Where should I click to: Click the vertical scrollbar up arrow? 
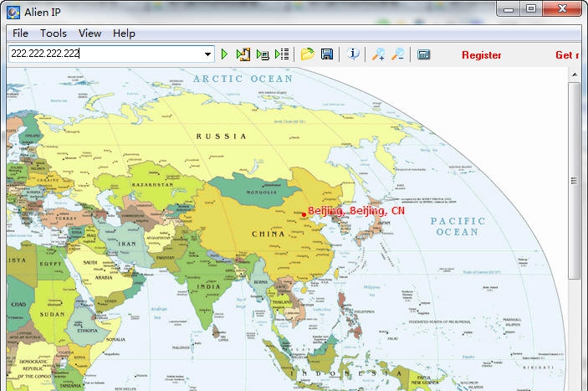point(575,75)
